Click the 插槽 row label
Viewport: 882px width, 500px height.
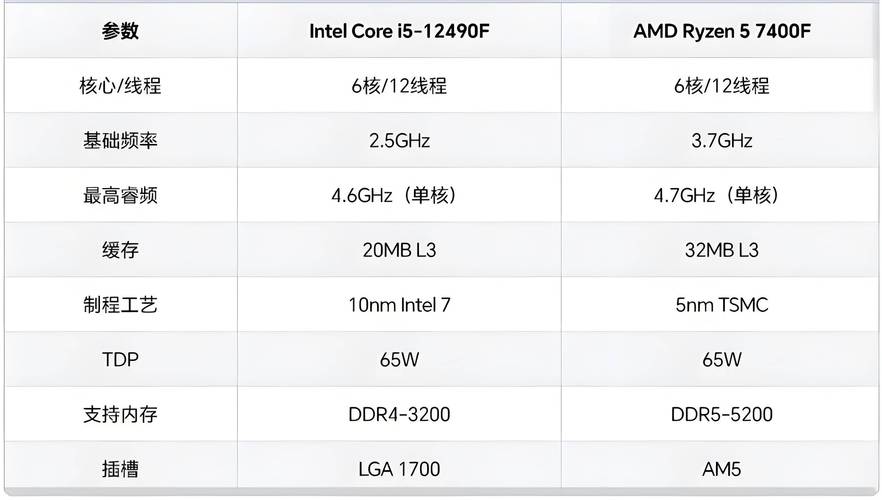[x=120, y=468]
